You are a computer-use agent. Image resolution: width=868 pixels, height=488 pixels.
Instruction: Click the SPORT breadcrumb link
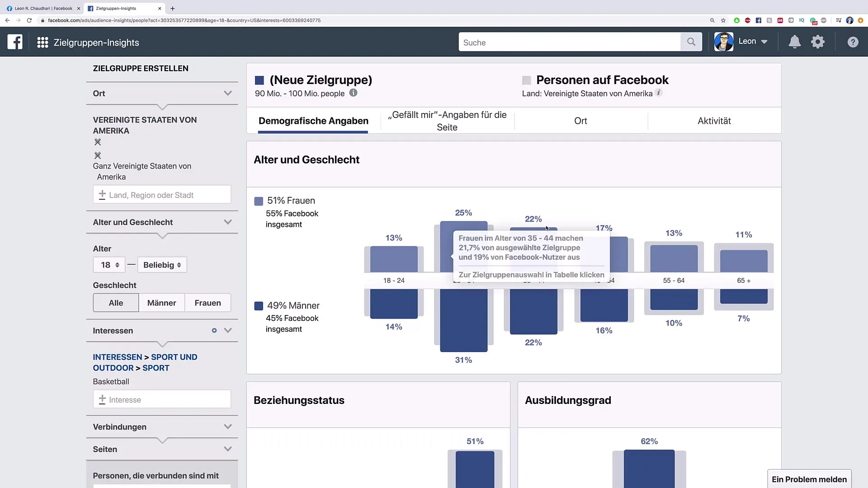point(156,368)
